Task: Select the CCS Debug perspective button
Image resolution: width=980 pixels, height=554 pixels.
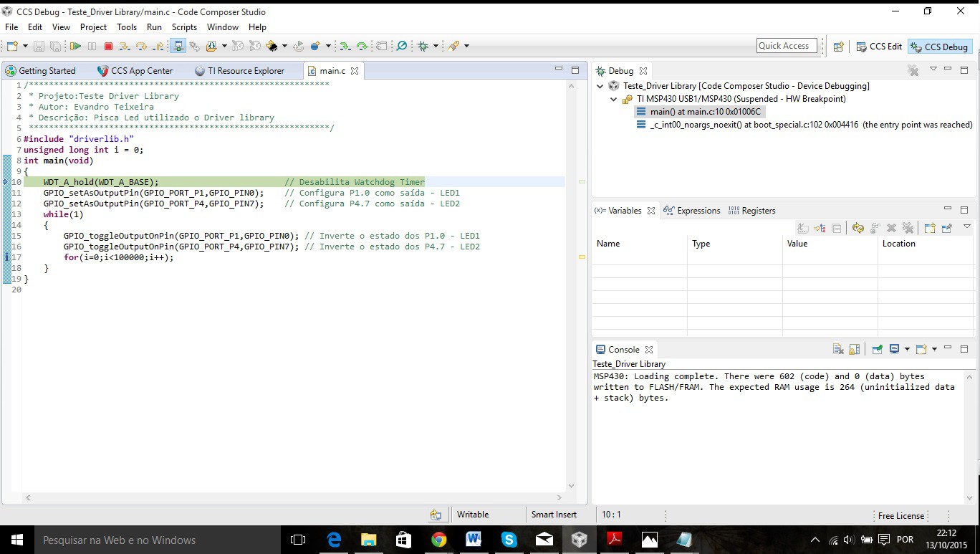Action: pos(940,47)
